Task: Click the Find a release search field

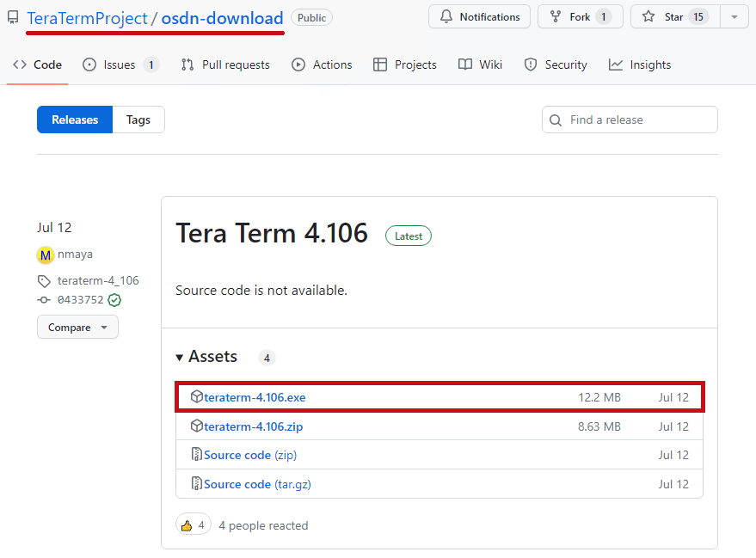Action: click(x=630, y=120)
